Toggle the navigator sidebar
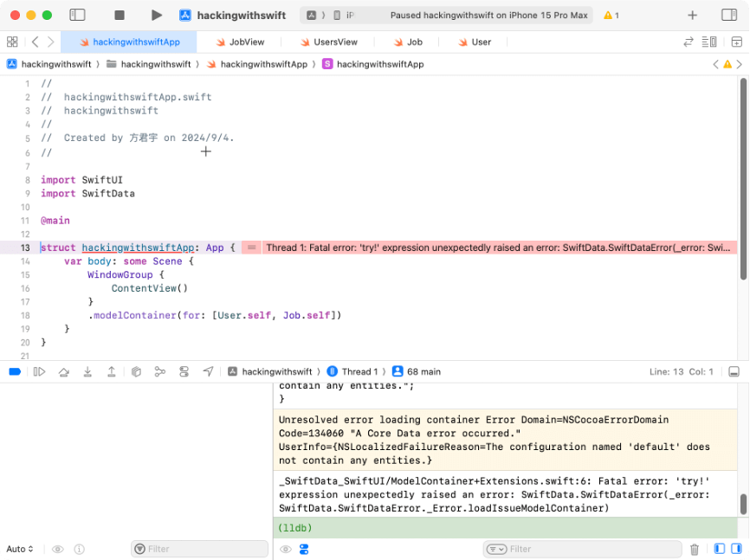The width and height of the screenshot is (750, 560). click(77, 15)
